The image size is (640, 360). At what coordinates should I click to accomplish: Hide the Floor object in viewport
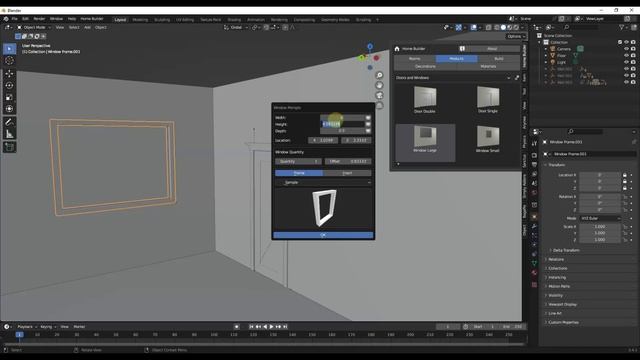pos(626,56)
